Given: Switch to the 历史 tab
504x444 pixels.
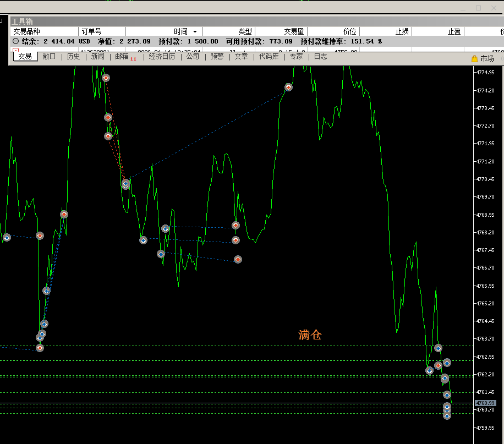Looking at the screenshot, I should point(73,56).
